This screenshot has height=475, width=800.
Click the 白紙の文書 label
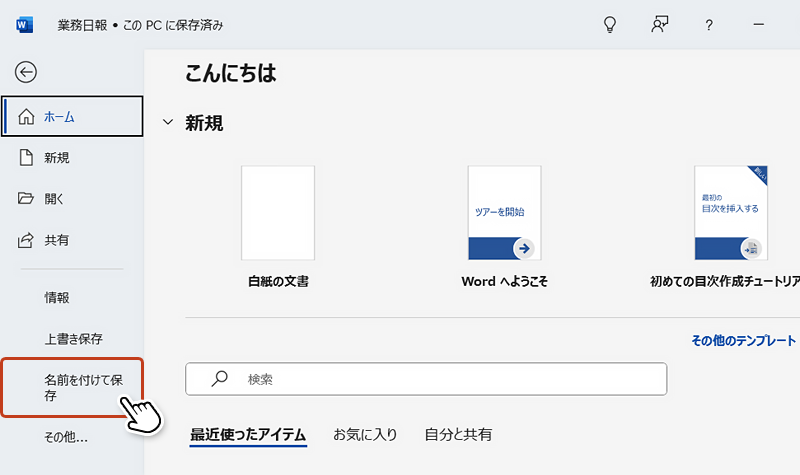pyautogui.click(x=278, y=282)
